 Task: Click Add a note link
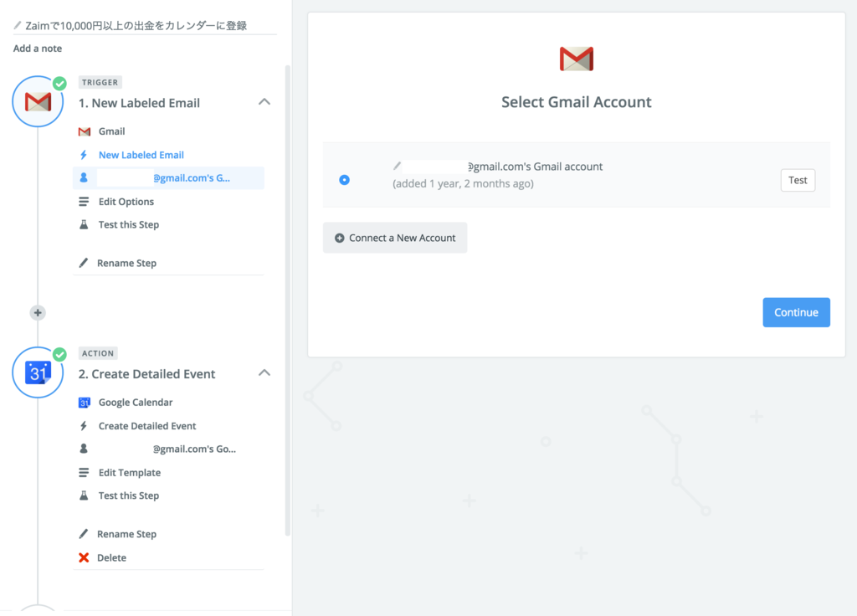tap(38, 48)
